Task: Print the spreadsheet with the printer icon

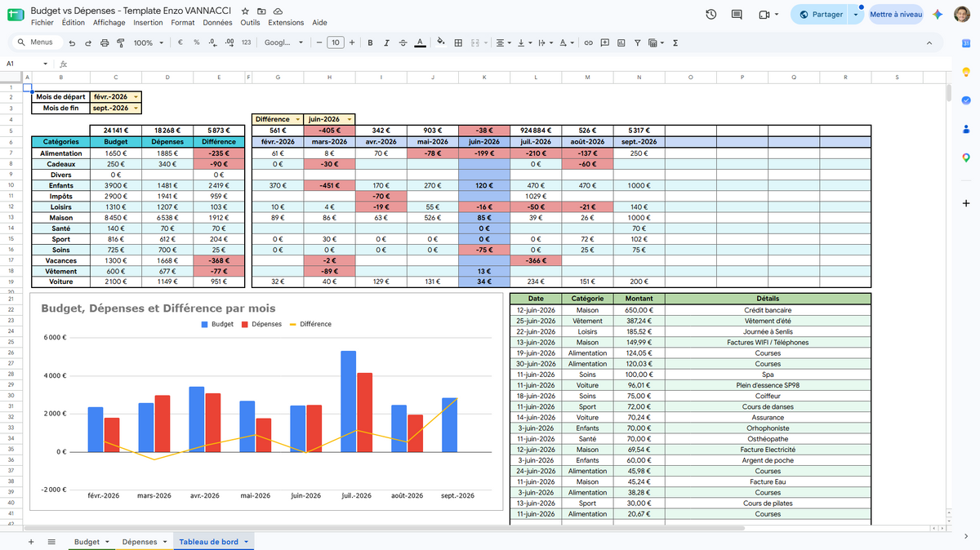Action: 105,43
